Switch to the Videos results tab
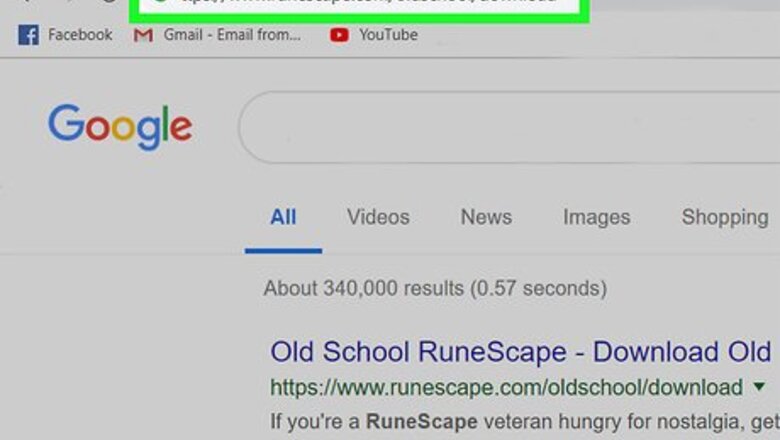780x440 pixels. (x=378, y=217)
